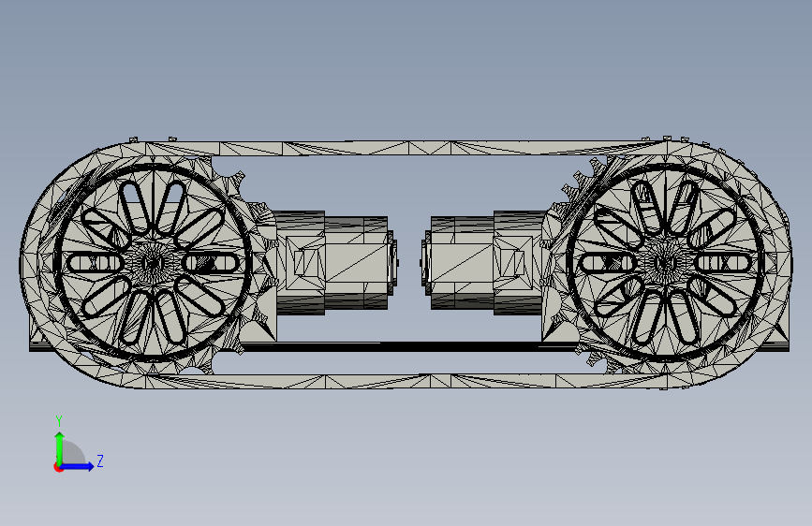Click the red X axis origin dot on the triad

tap(58, 467)
